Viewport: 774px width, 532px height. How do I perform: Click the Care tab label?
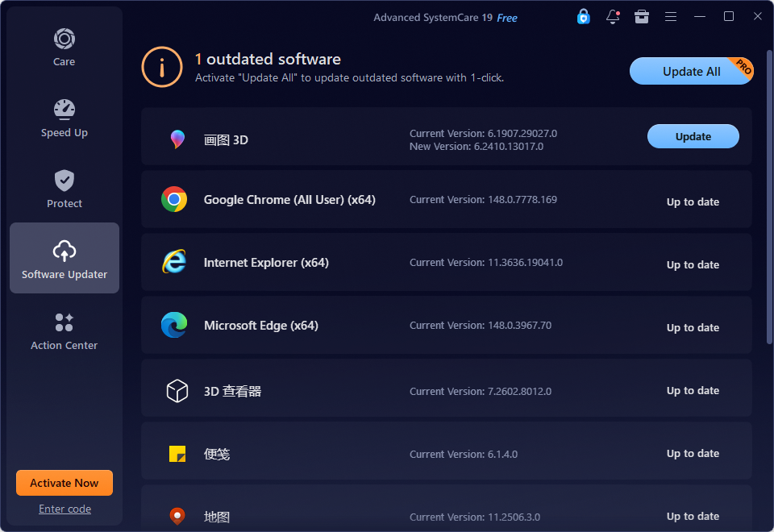(x=64, y=62)
